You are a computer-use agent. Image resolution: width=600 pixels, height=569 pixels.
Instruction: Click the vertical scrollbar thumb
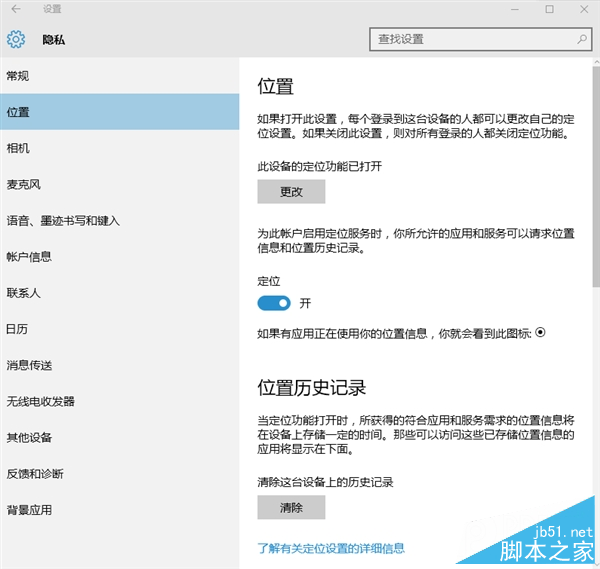(x=596, y=176)
